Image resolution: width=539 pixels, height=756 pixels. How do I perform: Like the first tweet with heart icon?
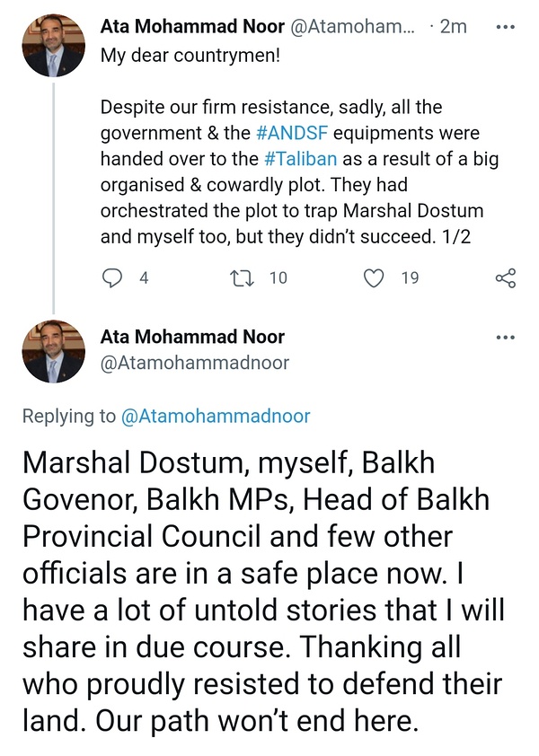(373, 277)
